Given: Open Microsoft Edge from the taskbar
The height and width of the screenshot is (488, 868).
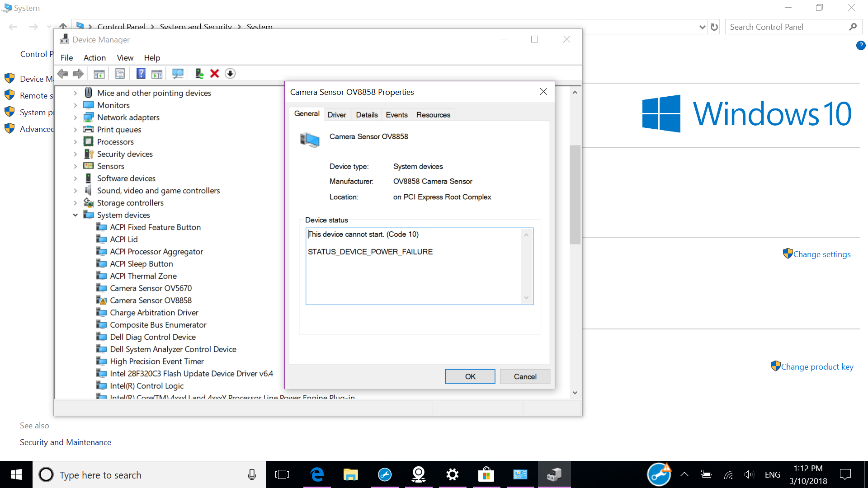Looking at the screenshot, I should (317, 474).
